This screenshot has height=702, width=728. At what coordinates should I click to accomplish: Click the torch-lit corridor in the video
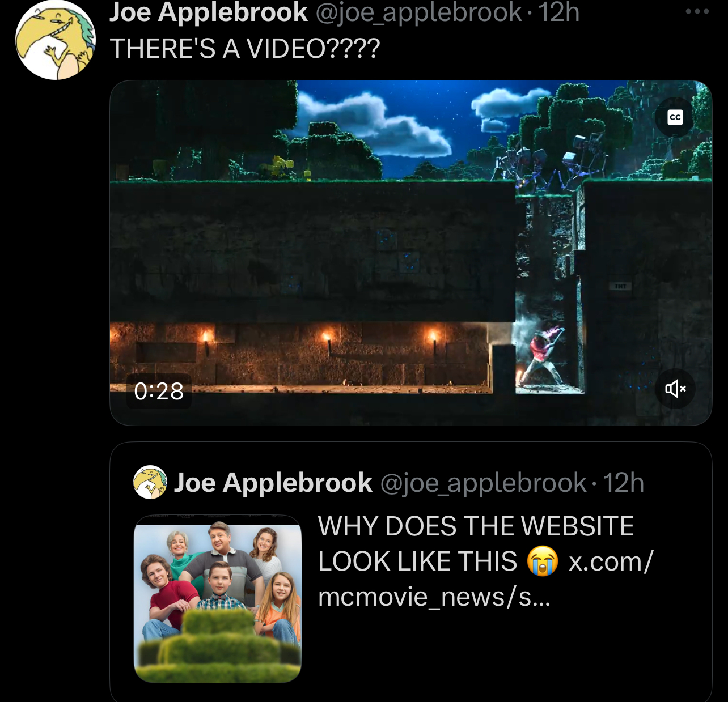[x=300, y=357]
